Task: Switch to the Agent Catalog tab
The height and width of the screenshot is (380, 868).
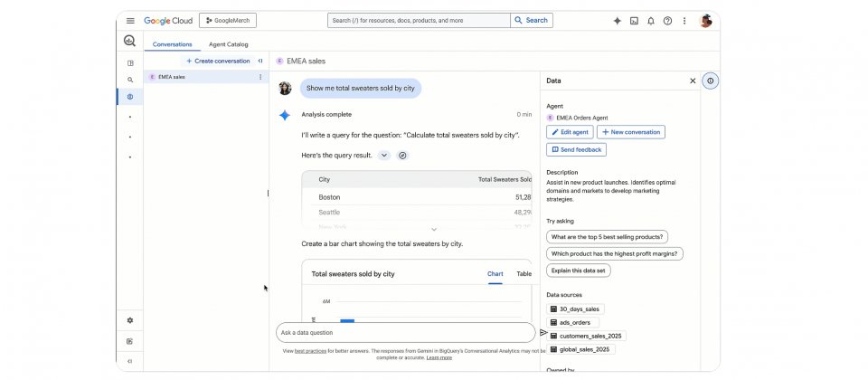Action: coord(228,43)
